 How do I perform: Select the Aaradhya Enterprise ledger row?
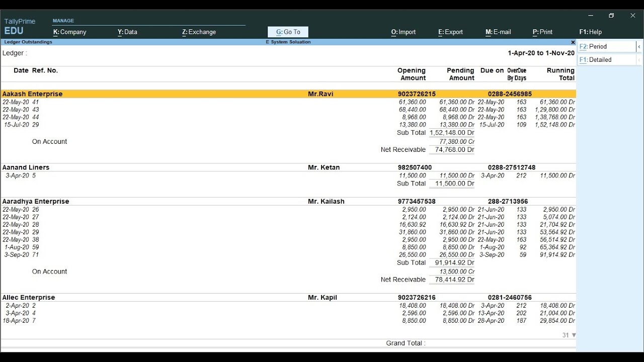[288, 201]
